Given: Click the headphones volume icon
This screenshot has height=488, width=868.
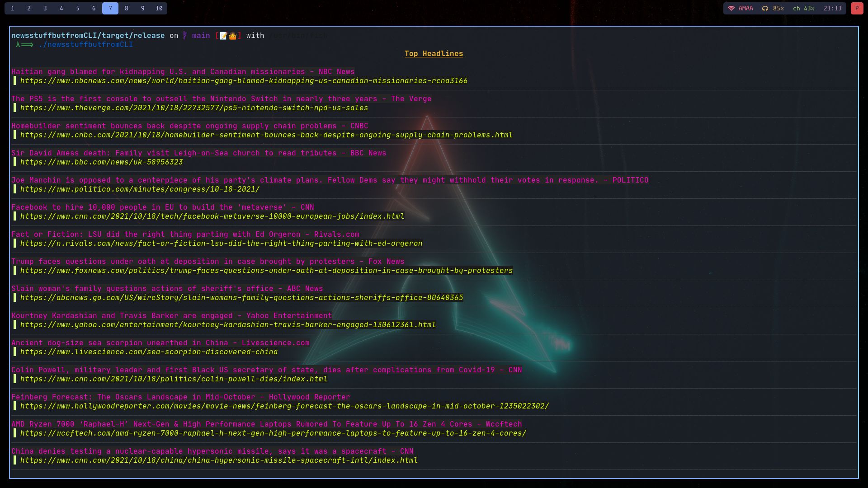Looking at the screenshot, I should [x=765, y=8].
